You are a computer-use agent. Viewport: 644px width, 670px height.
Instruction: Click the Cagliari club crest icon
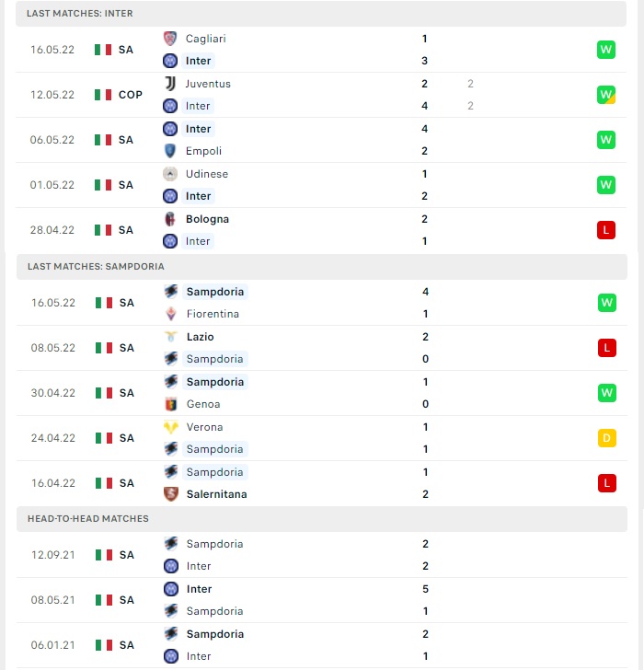[x=170, y=39]
